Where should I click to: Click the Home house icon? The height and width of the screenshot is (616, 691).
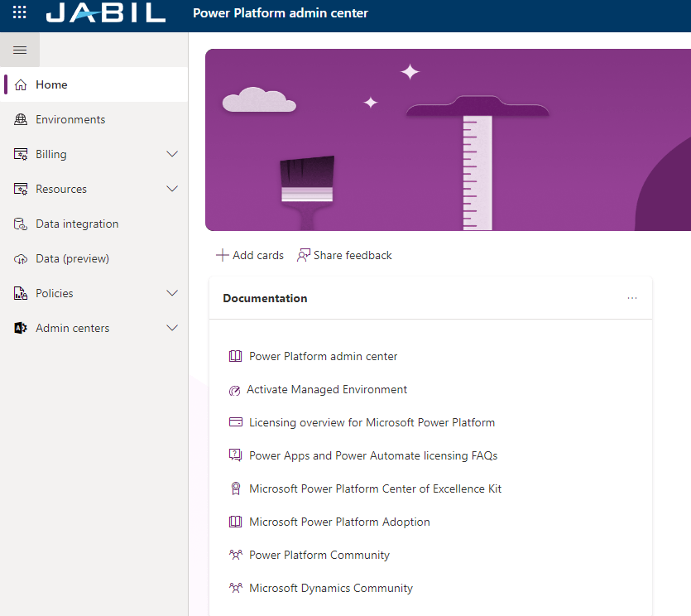click(21, 84)
